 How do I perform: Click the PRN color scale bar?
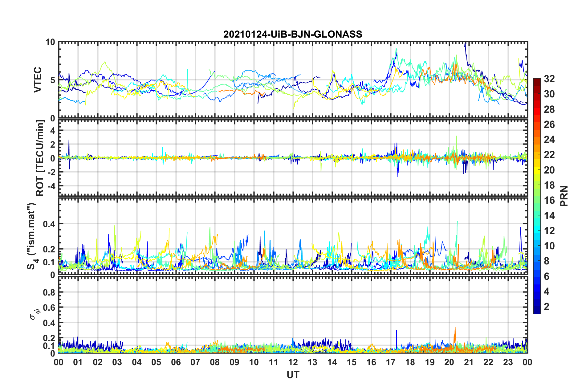(537, 196)
